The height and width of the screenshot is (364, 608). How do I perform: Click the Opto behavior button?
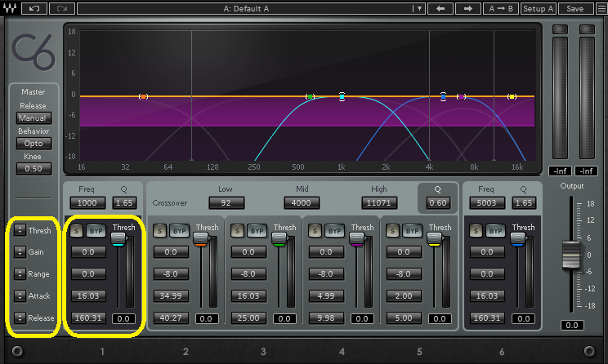pyautogui.click(x=34, y=144)
